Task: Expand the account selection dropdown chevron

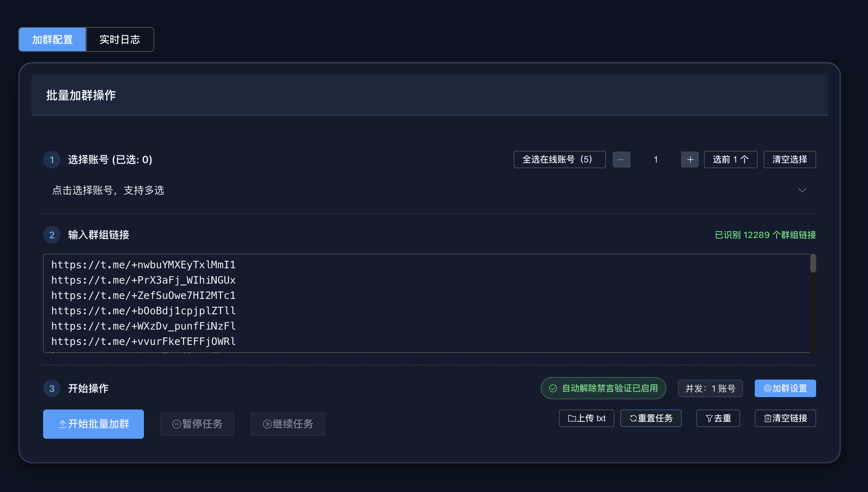Action: (802, 190)
